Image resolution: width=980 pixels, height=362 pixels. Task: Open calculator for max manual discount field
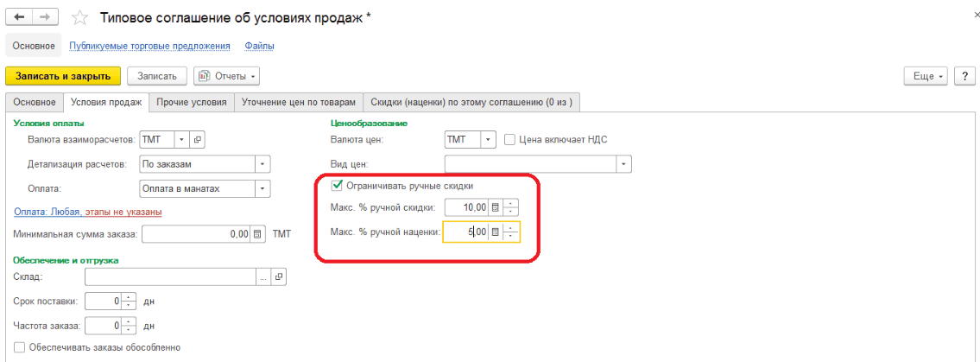(x=495, y=207)
